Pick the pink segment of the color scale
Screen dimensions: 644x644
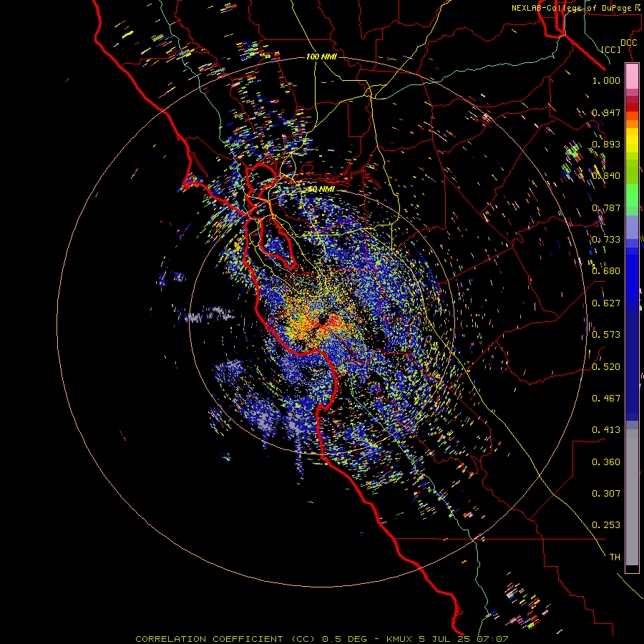632,76
